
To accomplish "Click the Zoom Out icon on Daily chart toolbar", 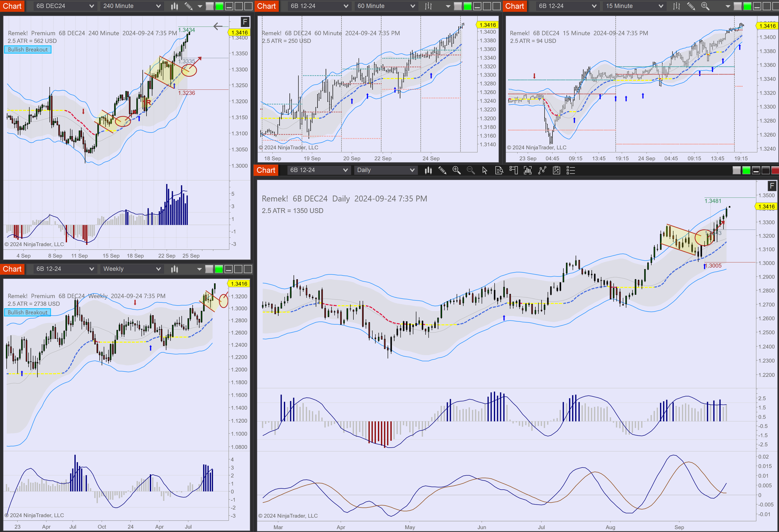I will coord(471,170).
